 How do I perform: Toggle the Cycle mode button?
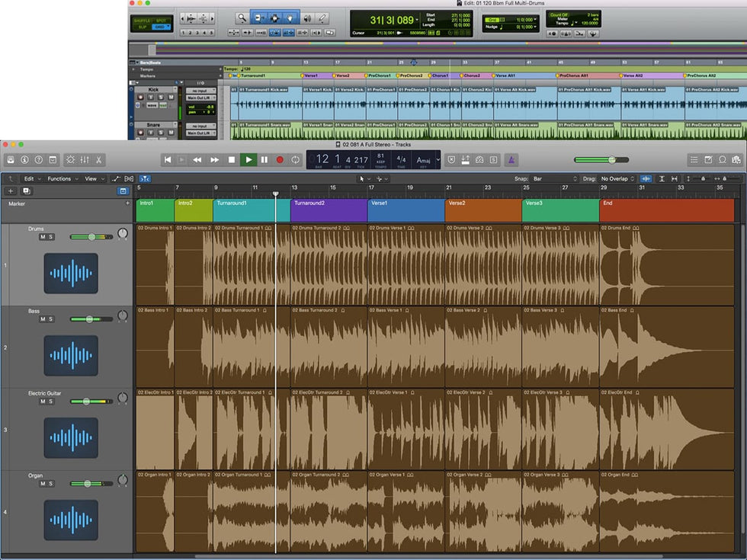coord(296,160)
